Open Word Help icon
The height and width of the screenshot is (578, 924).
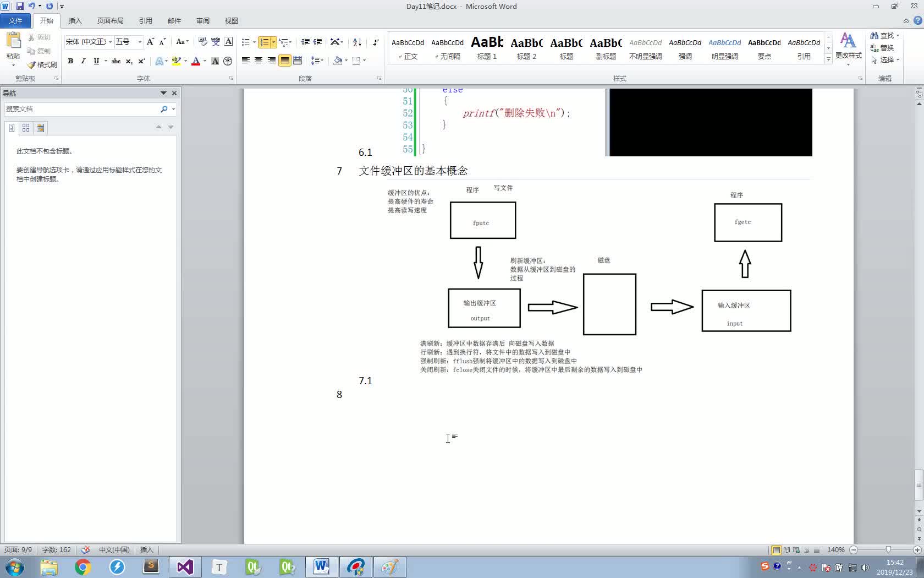(x=917, y=20)
